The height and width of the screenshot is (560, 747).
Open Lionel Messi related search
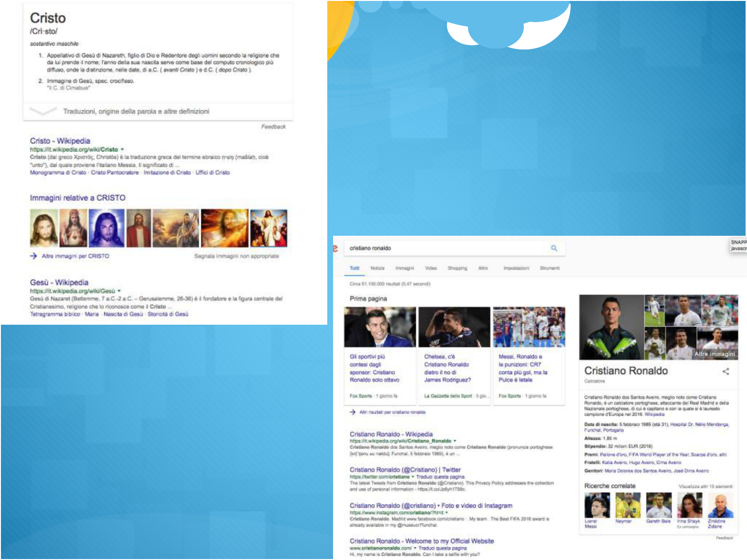[x=597, y=511]
